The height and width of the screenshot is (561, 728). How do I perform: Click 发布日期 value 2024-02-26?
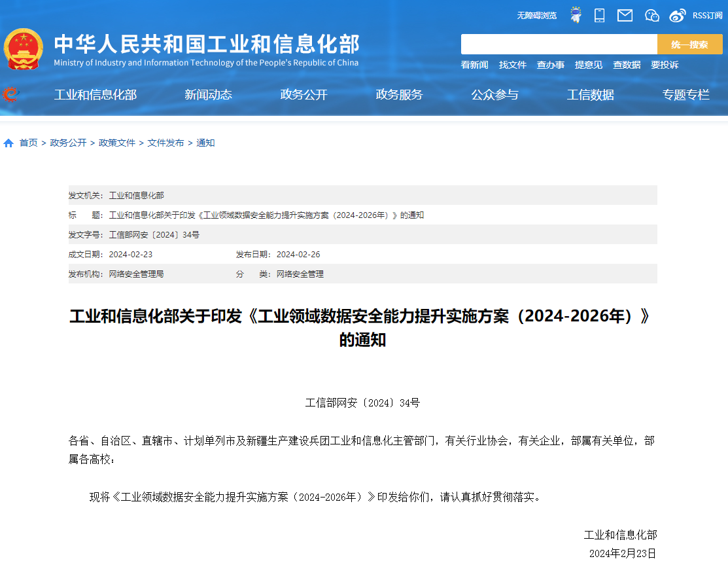pyautogui.click(x=298, y=255)
